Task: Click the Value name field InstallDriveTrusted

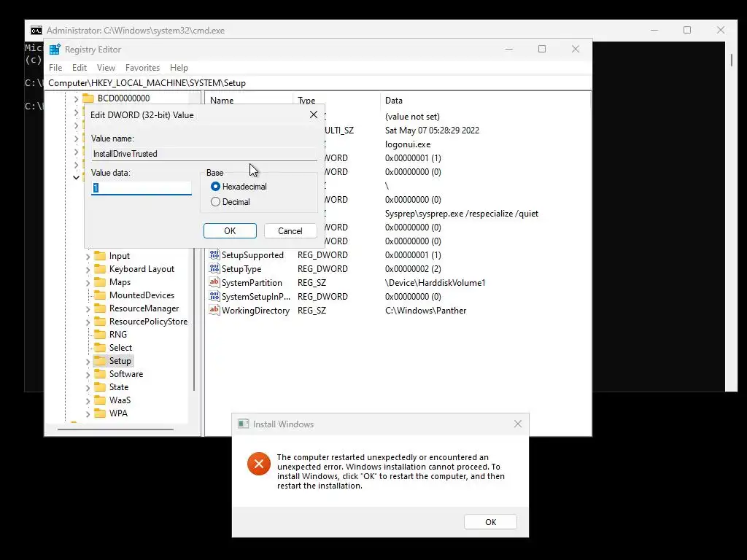Action: point(204,154)
